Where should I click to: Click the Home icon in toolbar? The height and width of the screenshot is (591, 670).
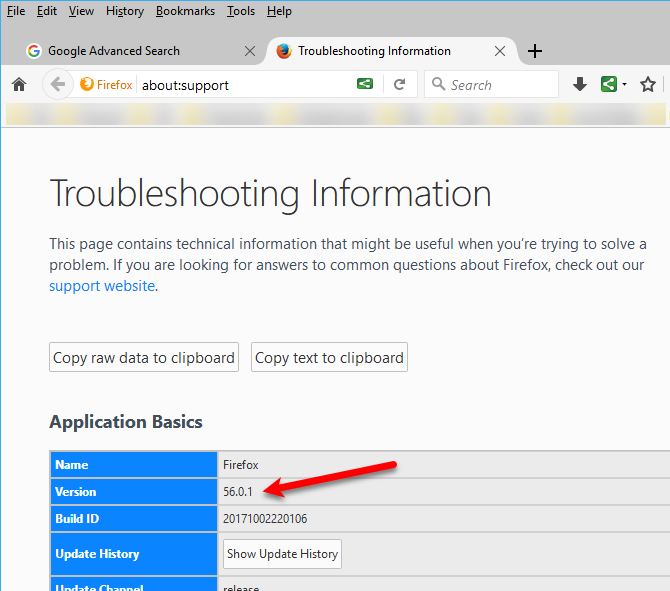coord(18,85)
